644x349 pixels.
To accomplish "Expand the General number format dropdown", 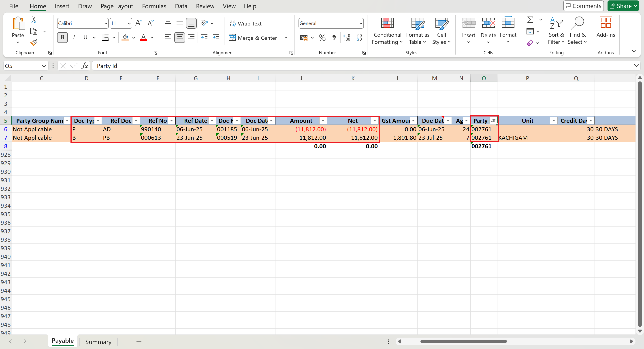I will pos(360,23).
